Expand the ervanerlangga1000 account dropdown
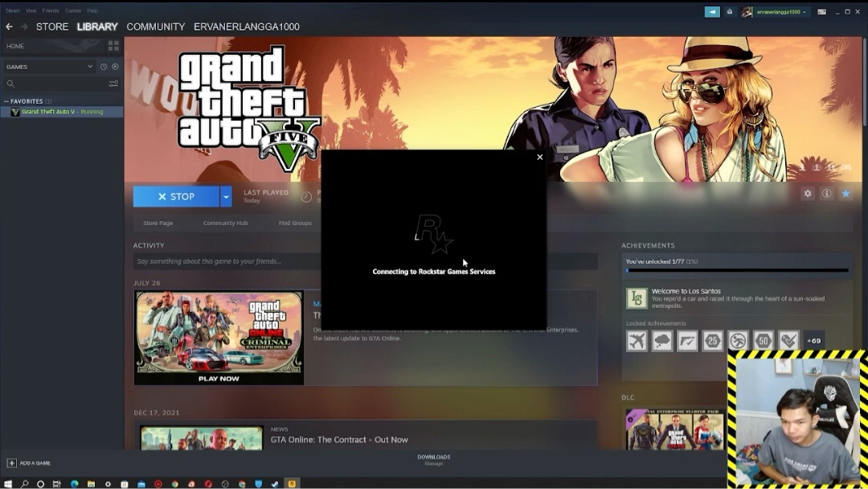Screen dimensions: 868x489 (x=781, y=11)
